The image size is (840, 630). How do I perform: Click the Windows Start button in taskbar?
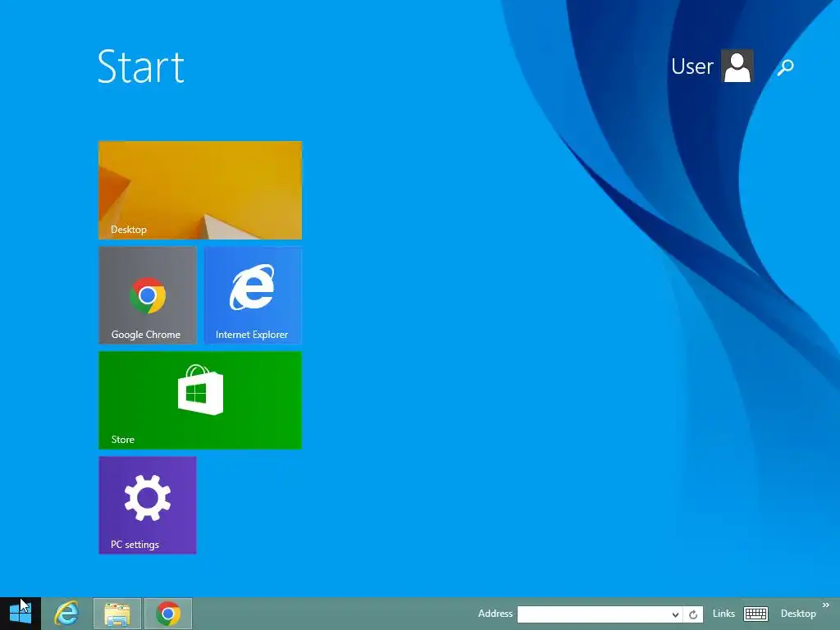pos(21,614)
